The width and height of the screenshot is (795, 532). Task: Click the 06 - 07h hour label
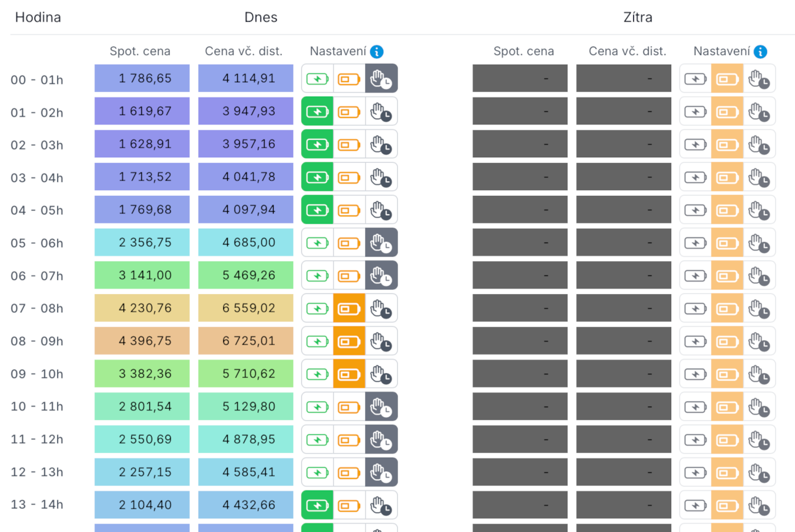click(37, 276)
